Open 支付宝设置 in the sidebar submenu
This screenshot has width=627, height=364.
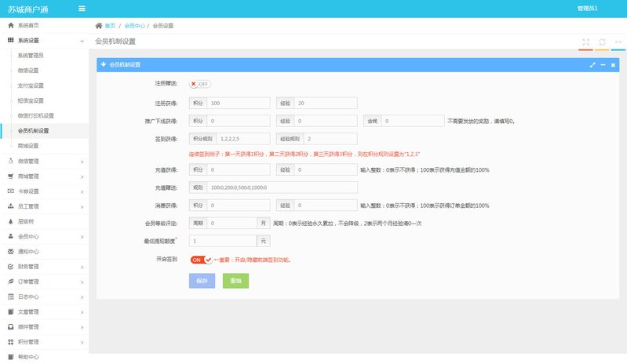tap(31, 86)
